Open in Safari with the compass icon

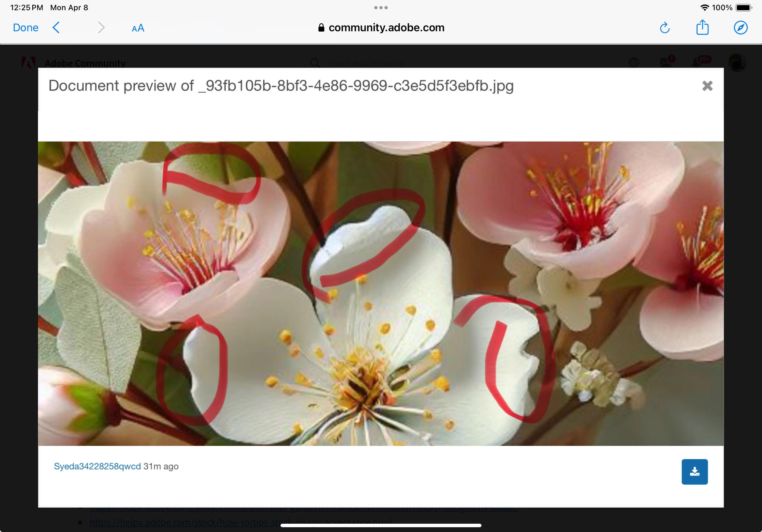click(740, 27)
